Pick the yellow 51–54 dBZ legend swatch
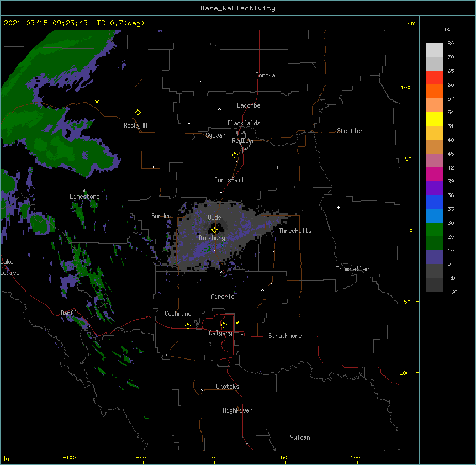 434,119
